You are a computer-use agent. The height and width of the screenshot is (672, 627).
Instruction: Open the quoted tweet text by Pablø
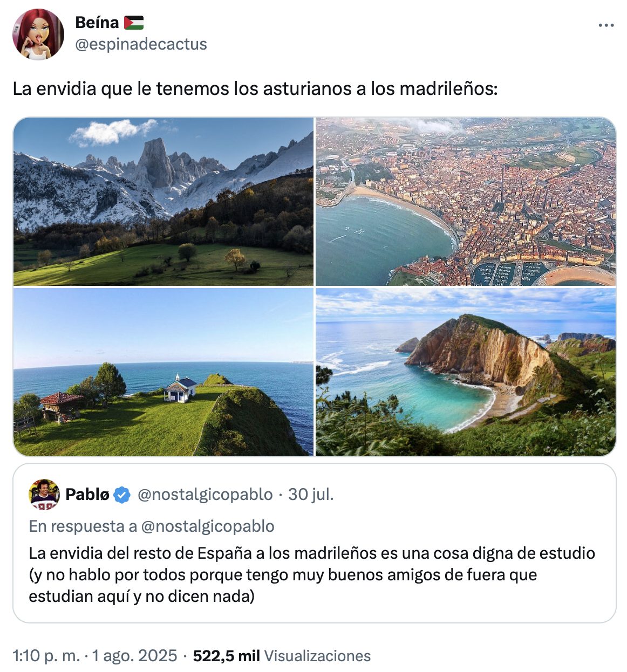[312, 575]
